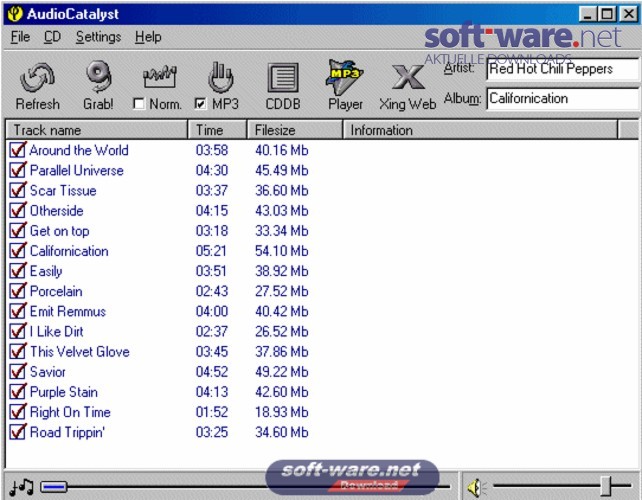Launch the MP3 Player icon

pos(345,77)
